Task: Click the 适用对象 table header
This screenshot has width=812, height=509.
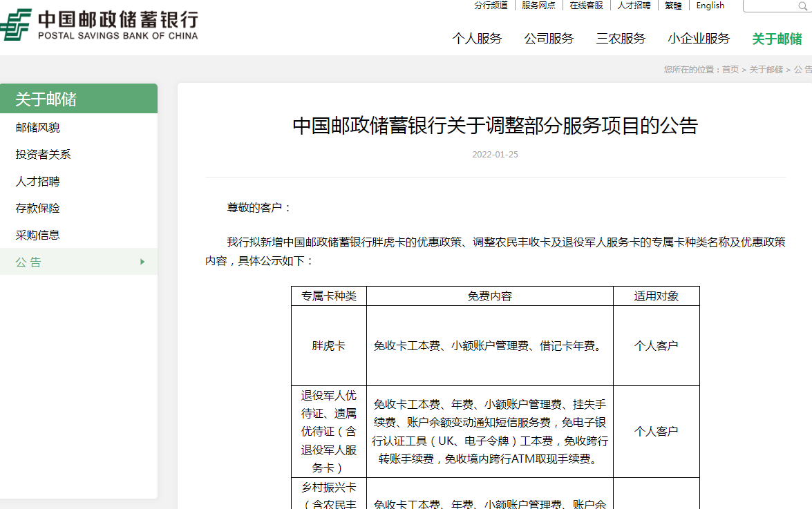Action: (x=656, y=296)
